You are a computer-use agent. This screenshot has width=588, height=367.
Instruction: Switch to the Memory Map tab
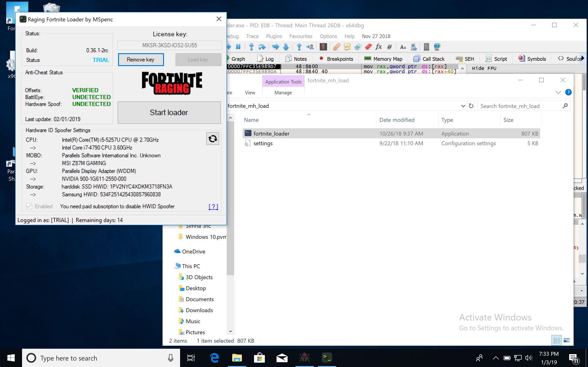[383, 59]
